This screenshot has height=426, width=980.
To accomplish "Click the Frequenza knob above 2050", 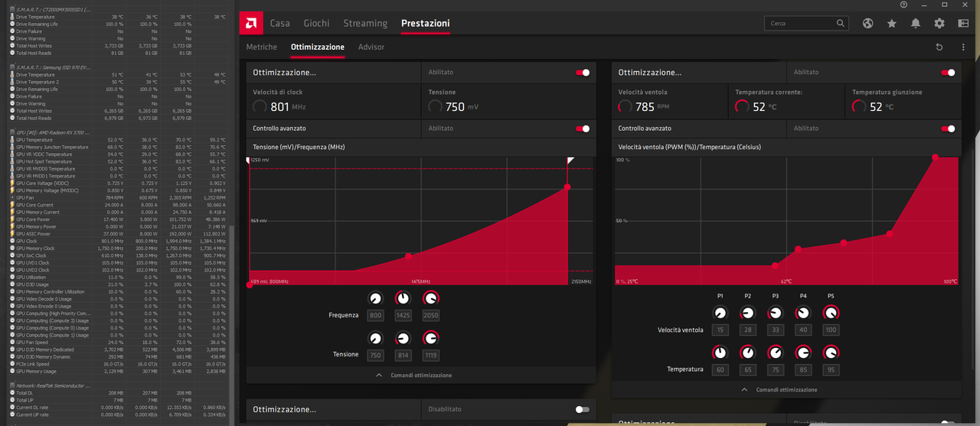I will tap(431, 299).
